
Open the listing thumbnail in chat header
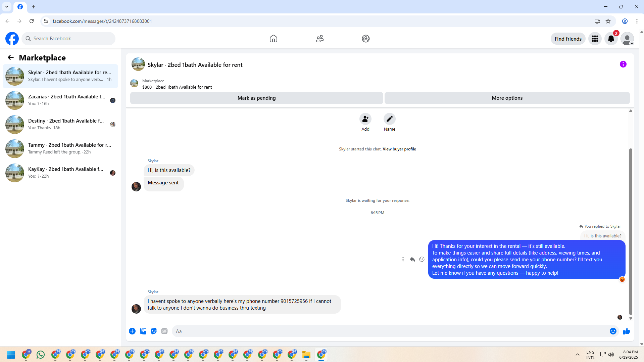[x=138, y=64]
